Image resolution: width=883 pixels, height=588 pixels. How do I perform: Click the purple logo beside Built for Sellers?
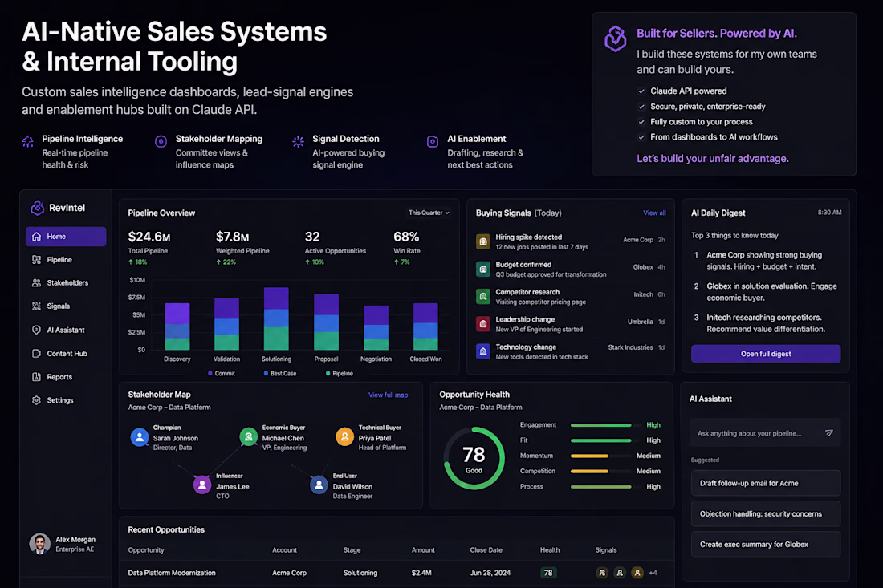click(x=616, y=39)
